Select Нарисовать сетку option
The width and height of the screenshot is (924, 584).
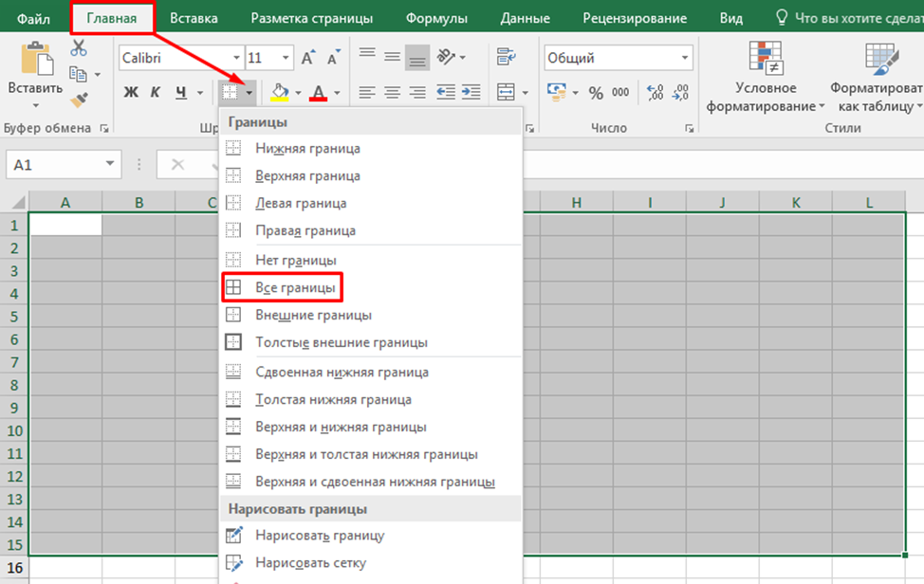pos(371,563)
